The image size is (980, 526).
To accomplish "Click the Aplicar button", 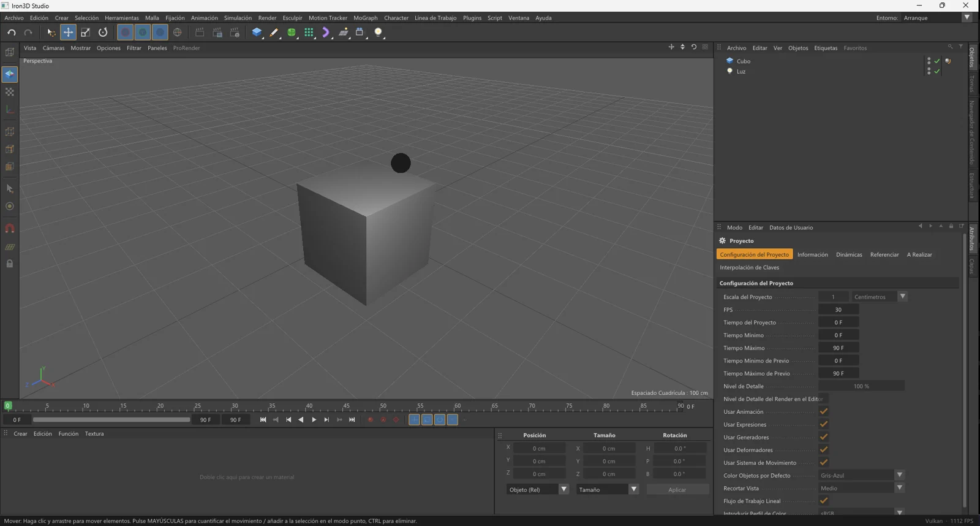I will [x=677, y=489].
